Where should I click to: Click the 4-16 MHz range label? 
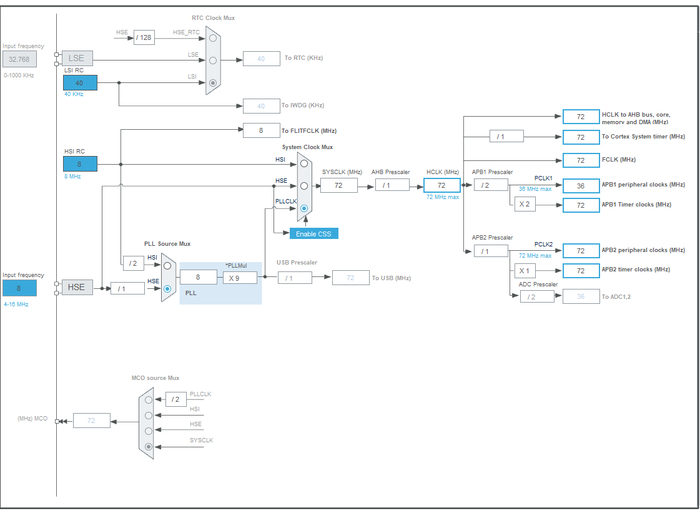[x=16, y=304]
